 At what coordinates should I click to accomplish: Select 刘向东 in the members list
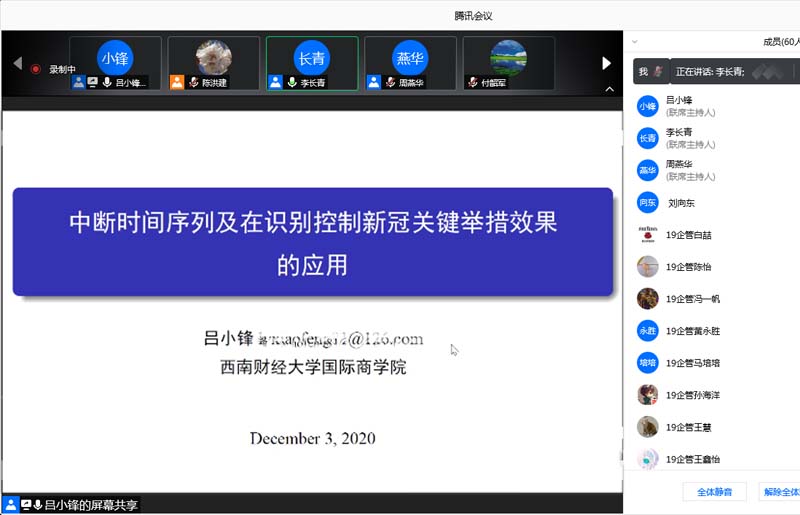point(680,203)
